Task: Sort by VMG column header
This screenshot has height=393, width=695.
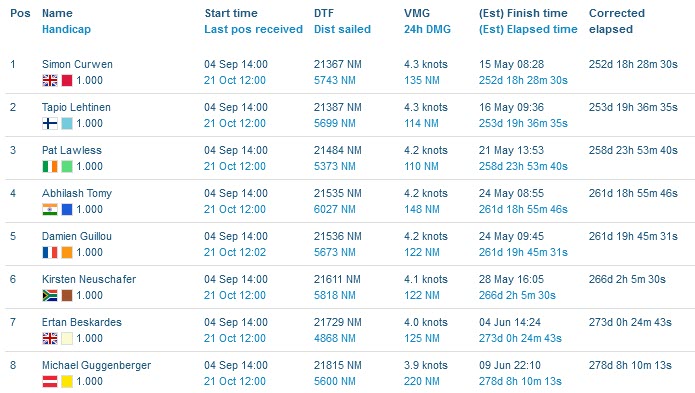Action: click(x=417, y=13)
